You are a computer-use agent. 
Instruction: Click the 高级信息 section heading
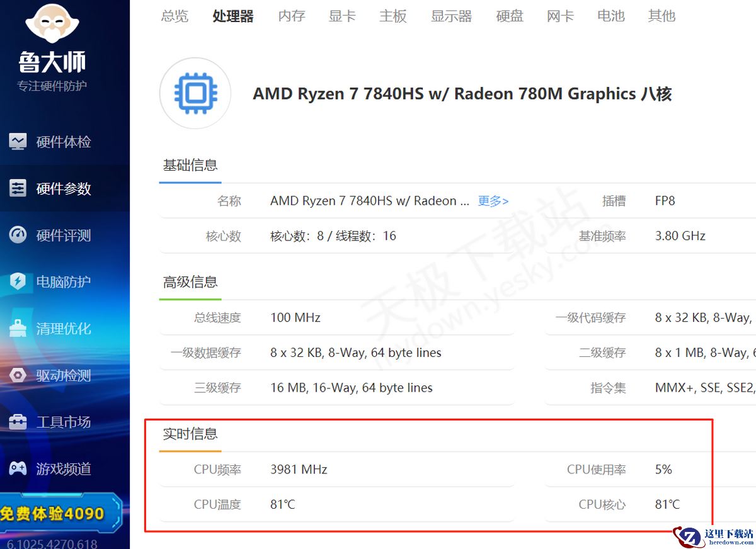190,282
